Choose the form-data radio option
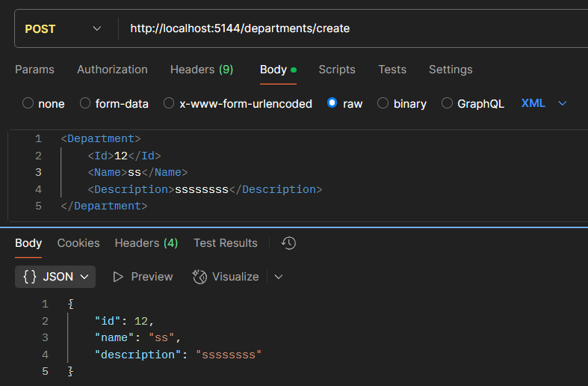588x386 pixels. pos(85,103)
